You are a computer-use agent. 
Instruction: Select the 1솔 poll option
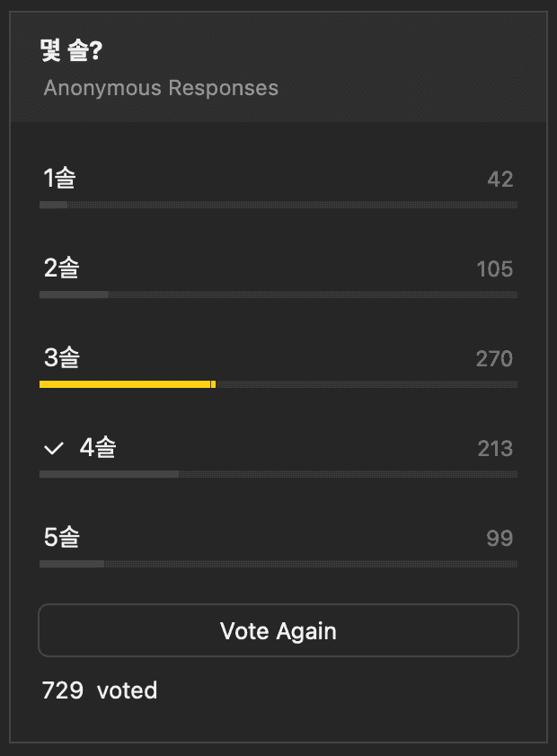(59, 179)
